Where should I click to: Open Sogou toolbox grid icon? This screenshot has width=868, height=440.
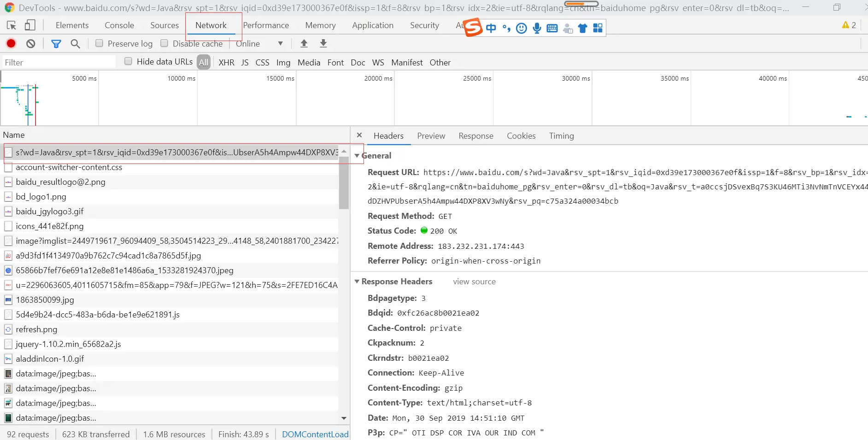(598, 29)
